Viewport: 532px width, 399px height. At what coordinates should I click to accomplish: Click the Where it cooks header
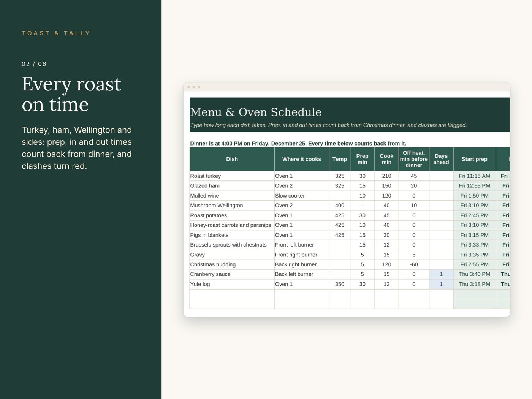tap(302, 159)
